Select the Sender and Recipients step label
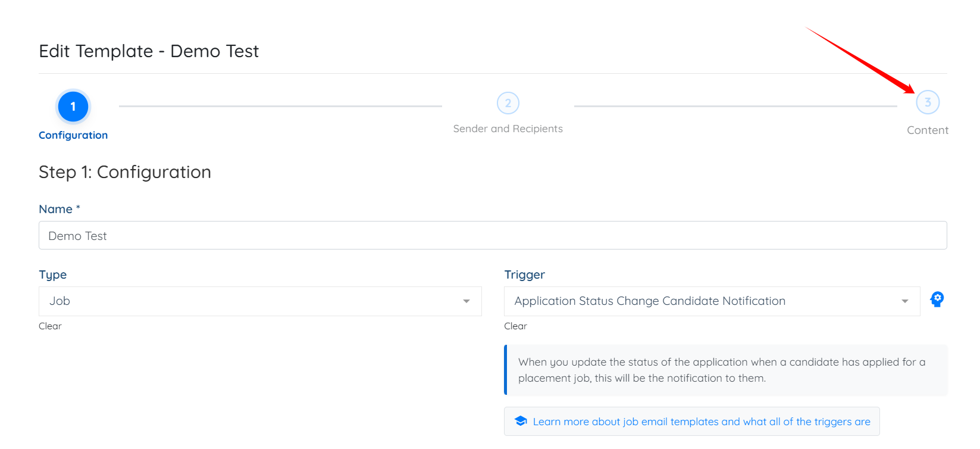The height and width of the screenshot is (449, 980). pos(508,129)
